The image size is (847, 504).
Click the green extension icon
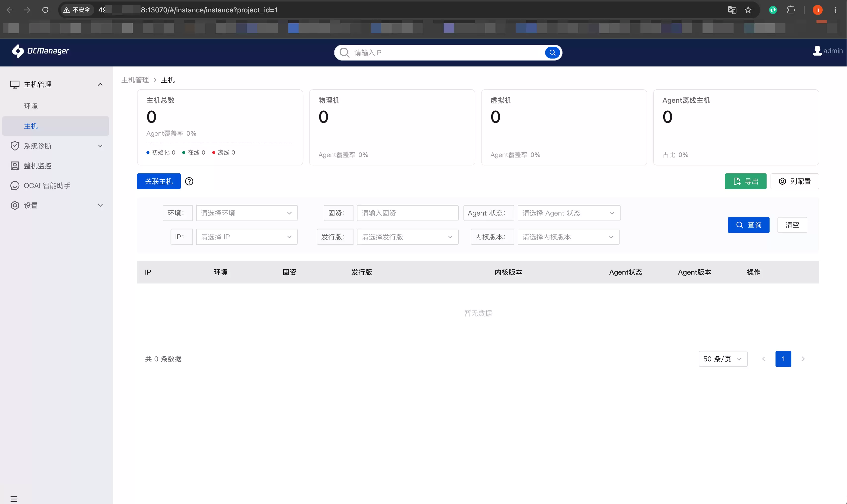coord(773,10)
